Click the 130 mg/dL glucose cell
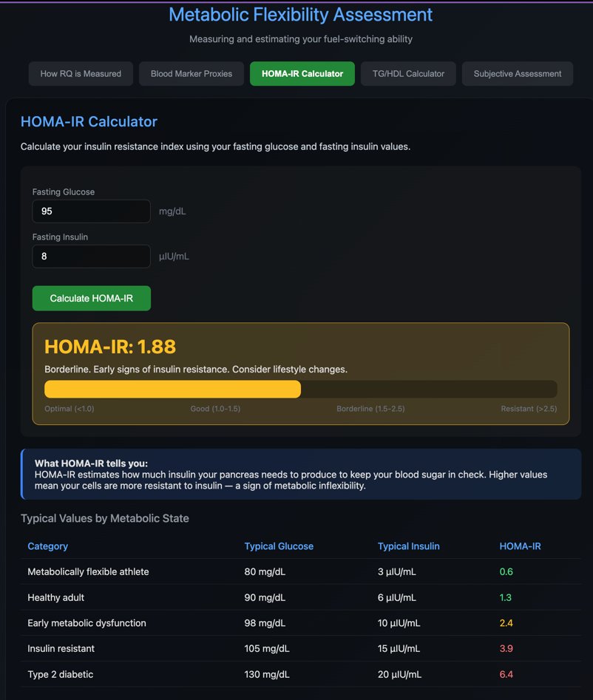The height and width of the screenshot is (700, 593). 267,674
